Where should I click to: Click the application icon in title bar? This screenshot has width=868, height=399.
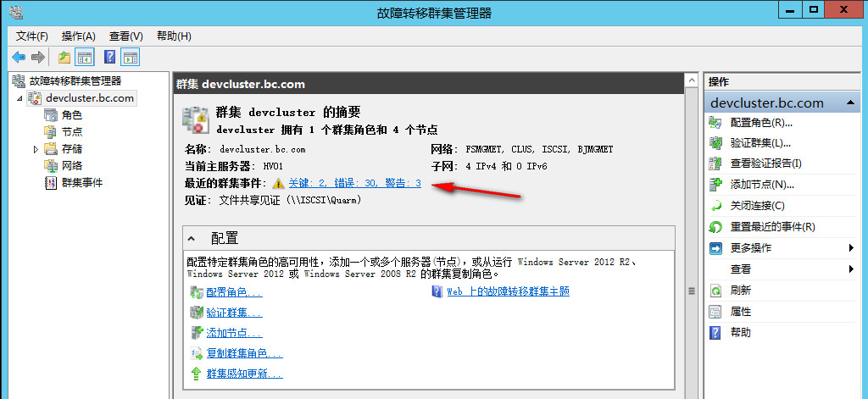coord(17,12)
